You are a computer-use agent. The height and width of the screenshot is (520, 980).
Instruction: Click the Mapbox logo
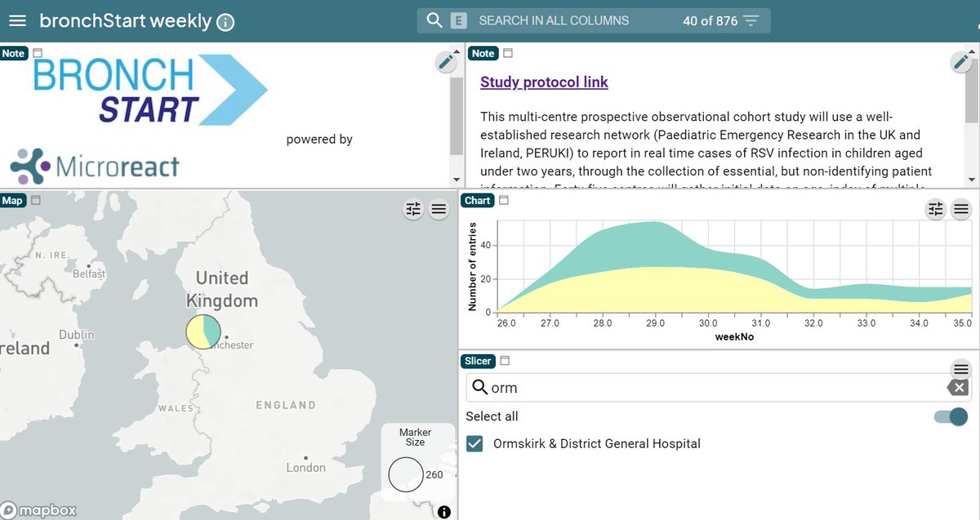click(40, 510)
